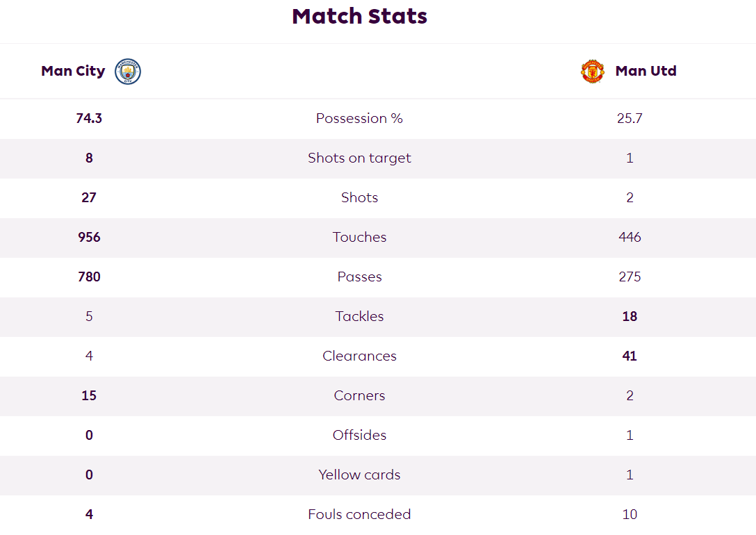Click Man Utd's 25.7 possession value
Screen dimensions: 756x535
click(x=630, y=118)
